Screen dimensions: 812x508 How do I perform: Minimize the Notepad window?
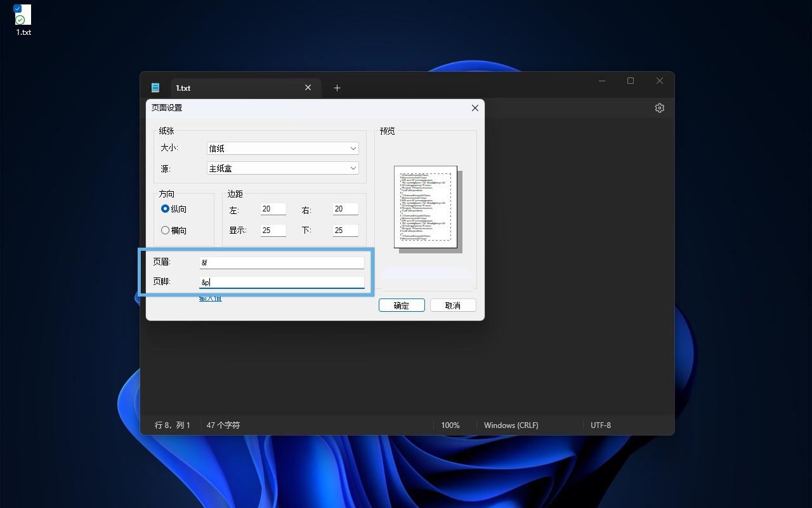601,81
